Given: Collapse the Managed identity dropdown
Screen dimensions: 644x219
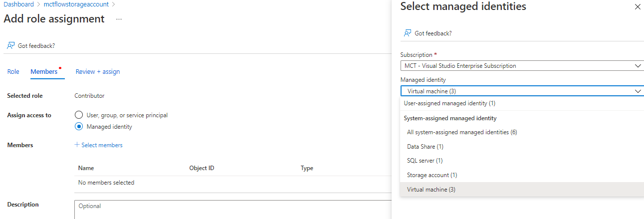Looking at the screenshot, I should point(637,91).
